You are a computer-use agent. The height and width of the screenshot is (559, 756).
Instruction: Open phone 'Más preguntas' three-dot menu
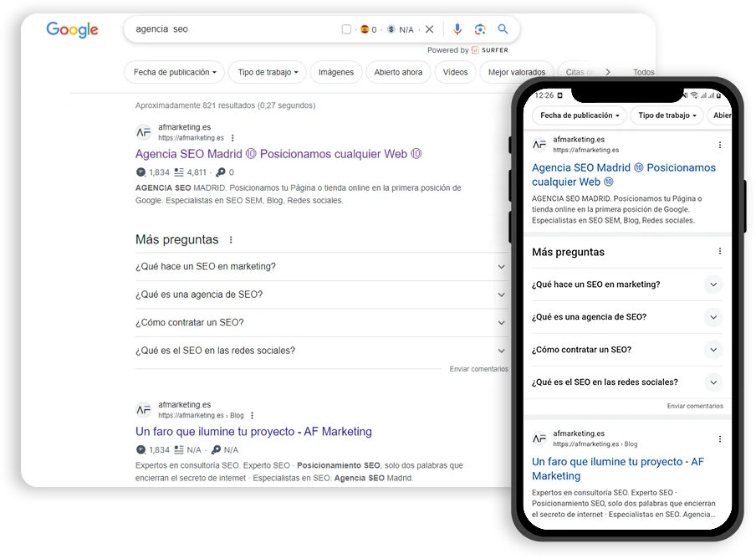(x=720, y=251)
